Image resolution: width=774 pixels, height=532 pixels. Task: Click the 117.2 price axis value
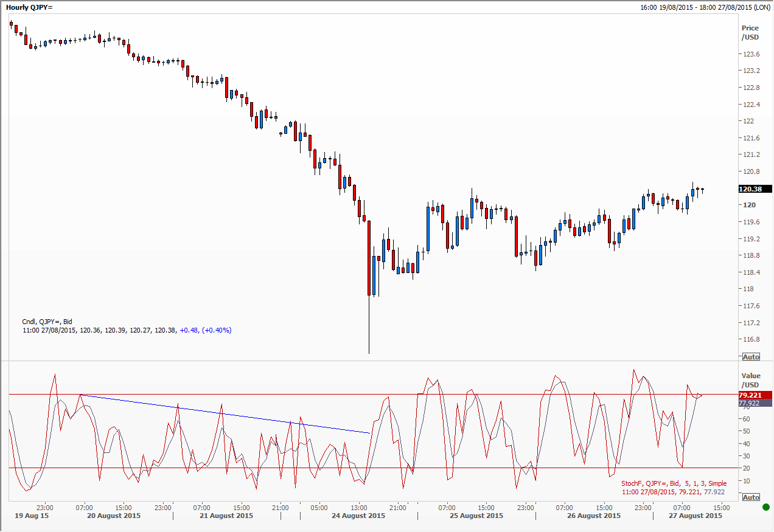[x=750, y=323]
